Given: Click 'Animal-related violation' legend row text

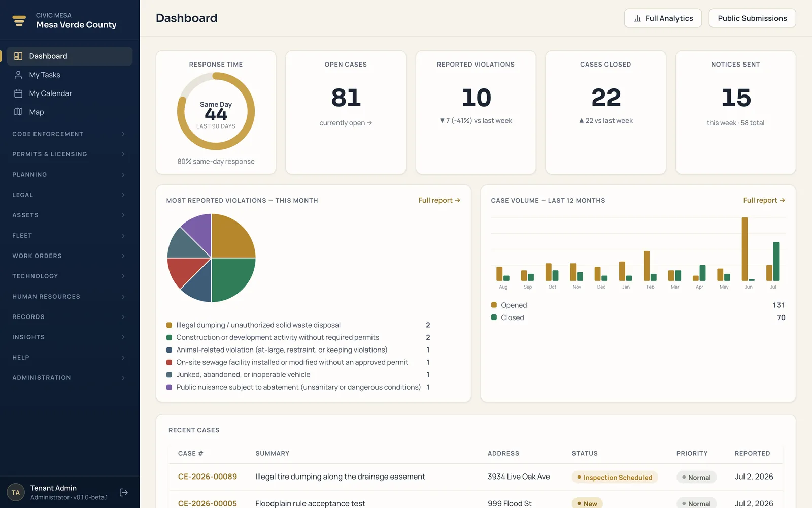Looking at the screenshot, I should pyautogui.click(x=282, y=350).
